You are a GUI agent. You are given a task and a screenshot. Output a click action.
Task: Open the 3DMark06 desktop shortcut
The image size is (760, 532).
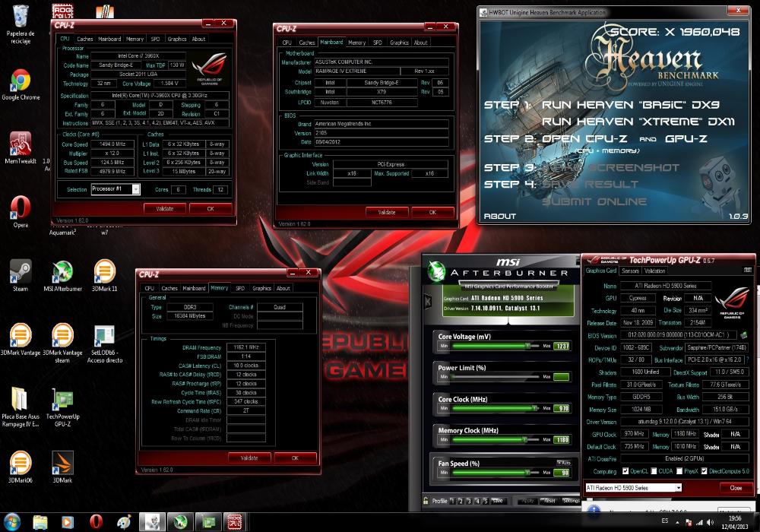tap(21, 467)
